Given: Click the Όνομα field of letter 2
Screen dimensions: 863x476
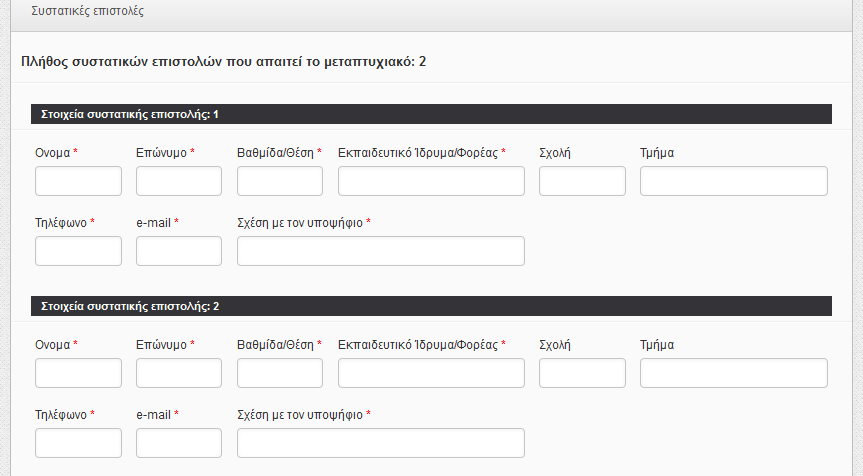Looking at the screenshot, I should pyautogui.click(x=78, y=373).
